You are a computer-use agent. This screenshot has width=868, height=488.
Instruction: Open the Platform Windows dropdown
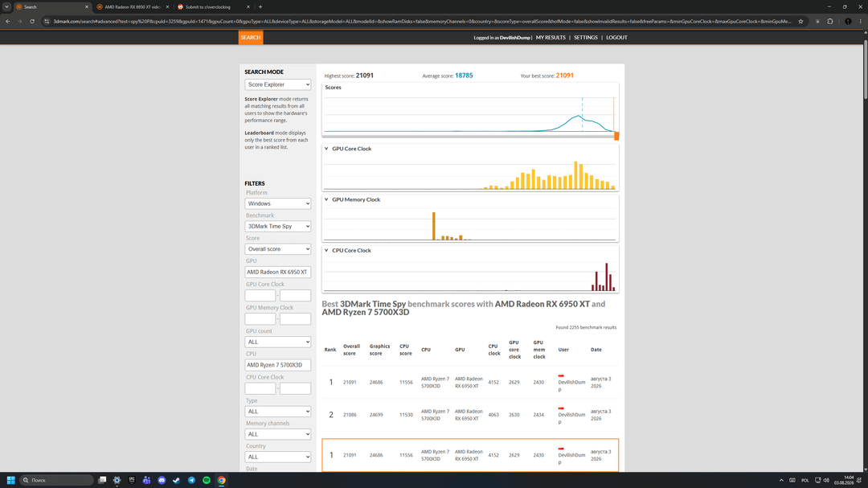(278, 203)
